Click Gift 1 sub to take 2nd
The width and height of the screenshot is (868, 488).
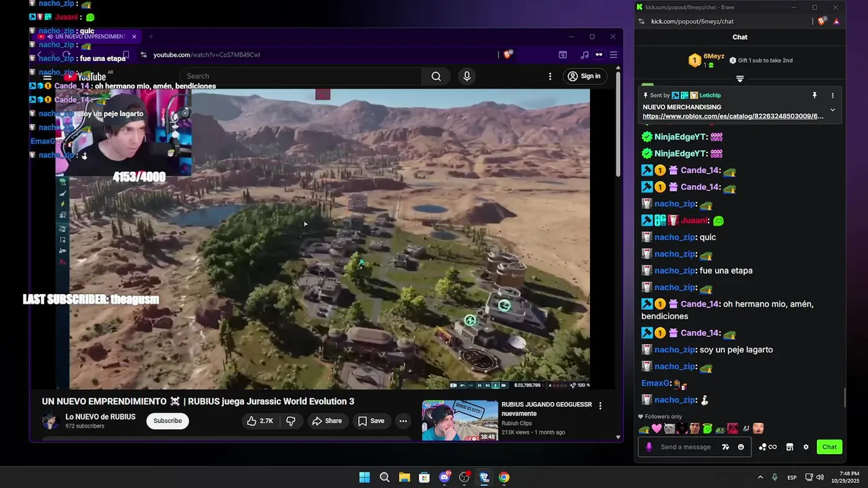761,60
